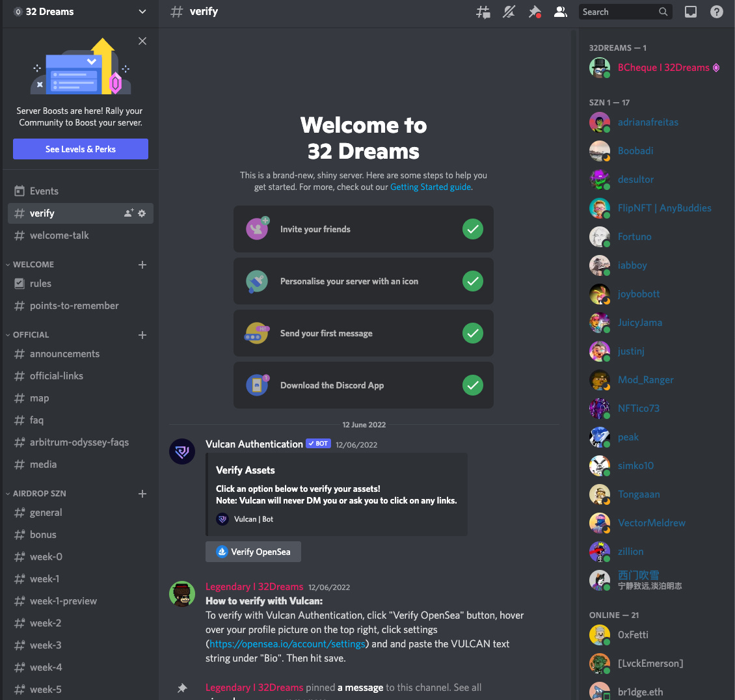Toggle the pinned messages panel
This screenshot has height=700, width=735.
[x=535, y=12]
